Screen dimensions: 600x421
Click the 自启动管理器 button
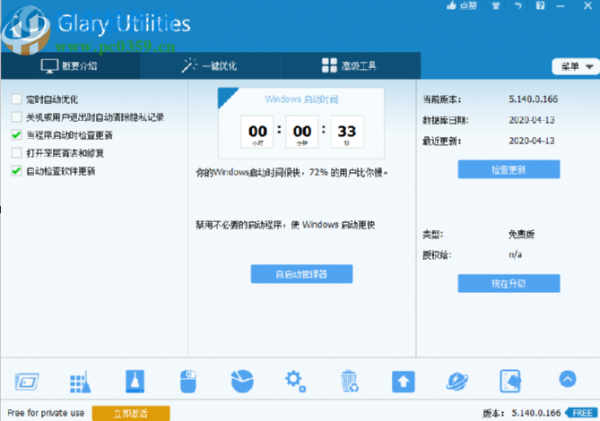[302, 274]
